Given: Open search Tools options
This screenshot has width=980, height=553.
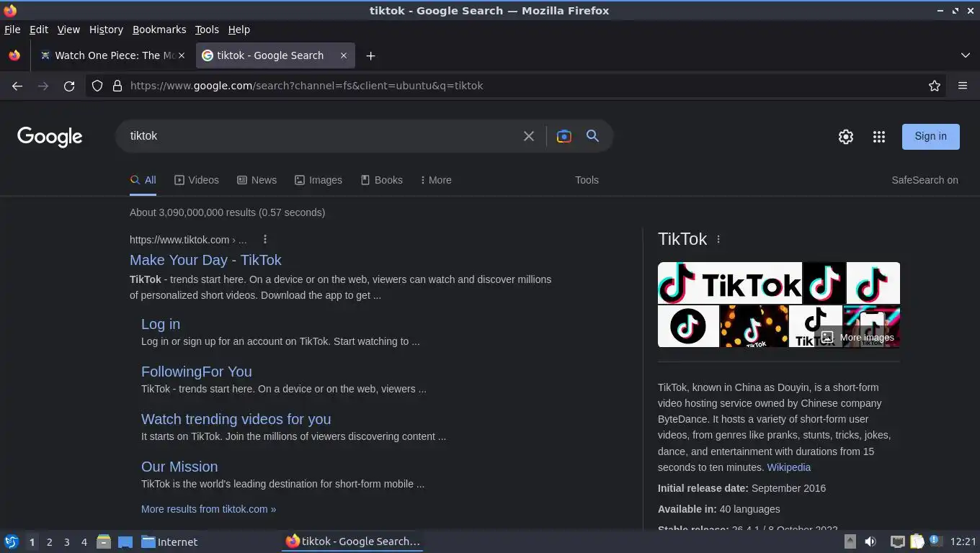Looking at the screenshot, I should 587,180.
